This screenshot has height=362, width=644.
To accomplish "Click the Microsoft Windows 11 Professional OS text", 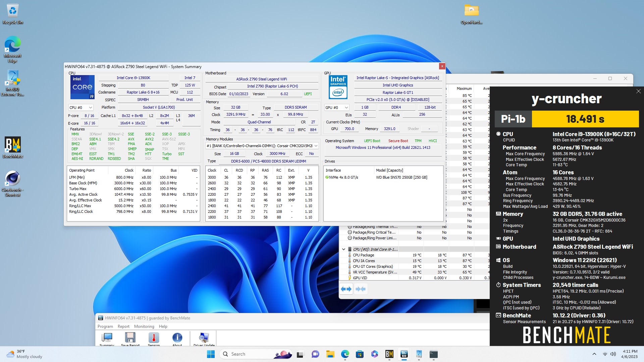I will [x=383, y=147].
